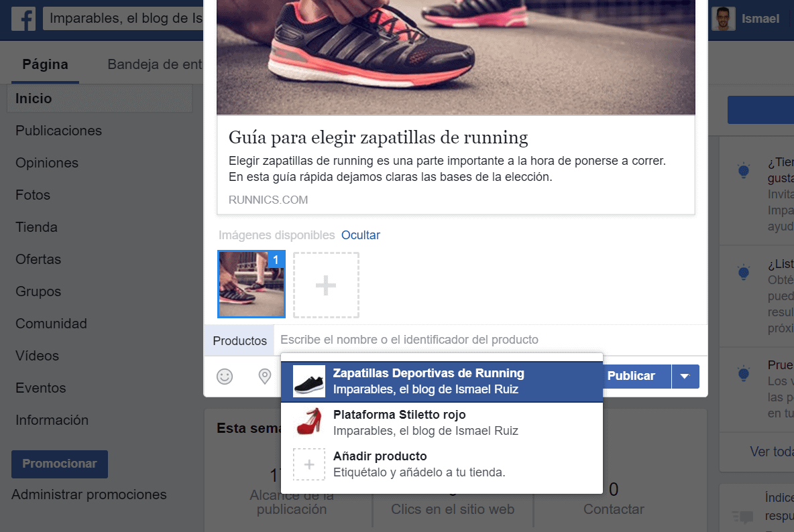Screen dimensions: 794x532
Task: Open Vídeos in the sidebar
Action: pos(38,356)
